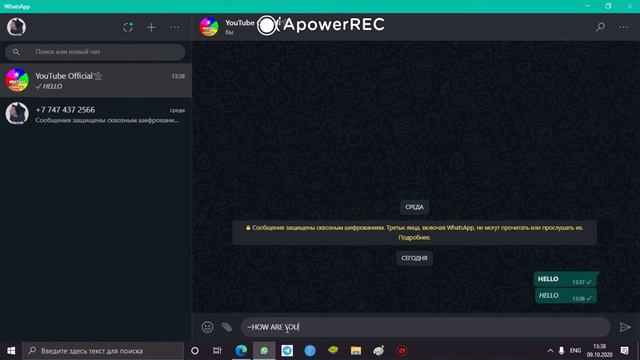Open the conversation three-dot menu
The image size is (640, 360).
tap(623, 27)
